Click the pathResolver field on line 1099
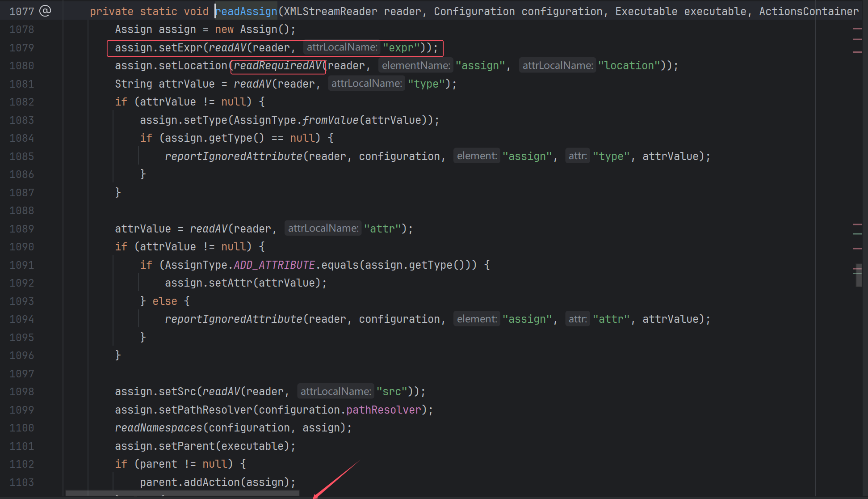 [x=384, y=410]
